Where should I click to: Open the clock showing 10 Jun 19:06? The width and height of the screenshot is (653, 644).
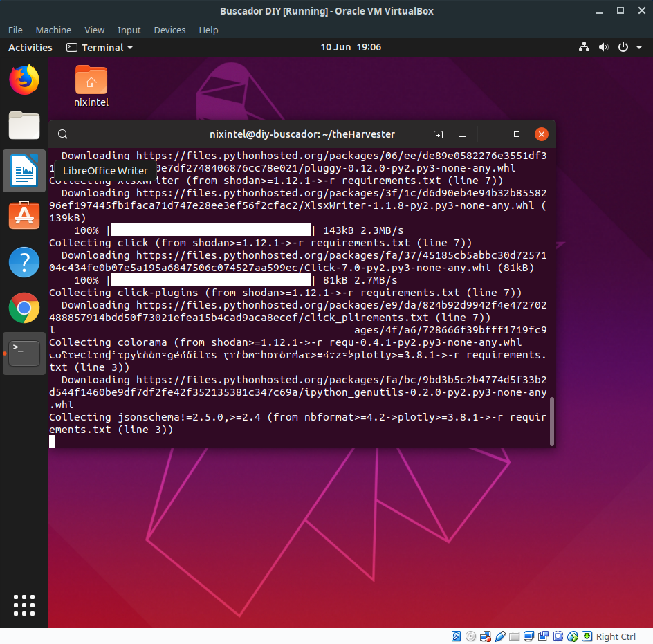[351, 47]
